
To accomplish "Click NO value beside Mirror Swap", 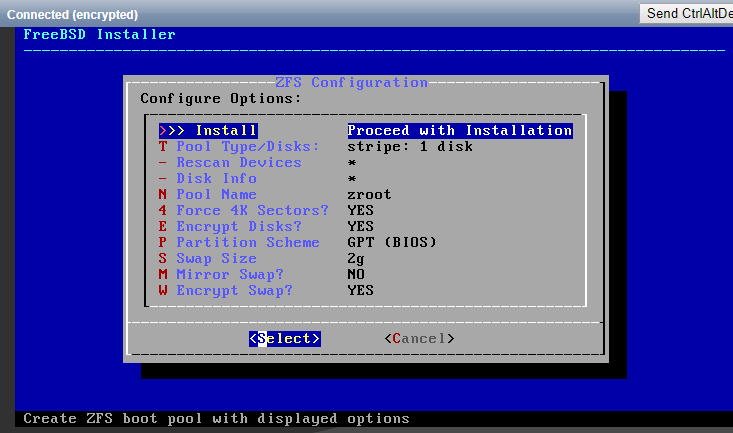I will (x=356, y=274).
